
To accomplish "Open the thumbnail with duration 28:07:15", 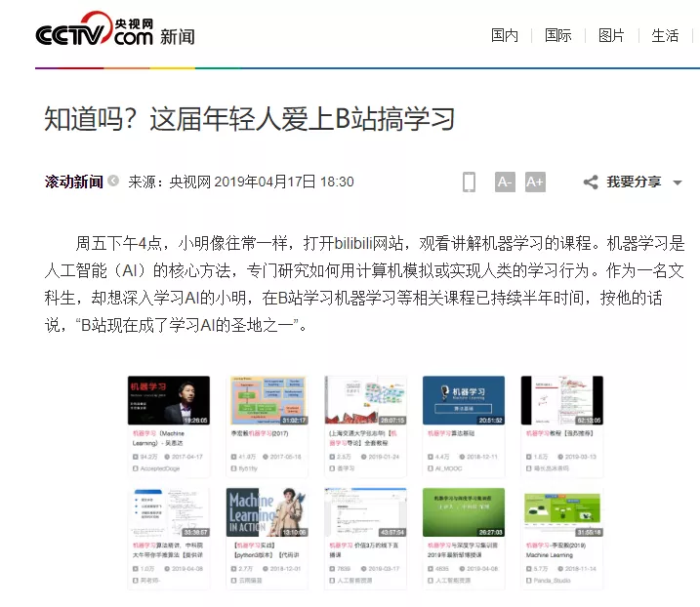I will tap(366, 400).
